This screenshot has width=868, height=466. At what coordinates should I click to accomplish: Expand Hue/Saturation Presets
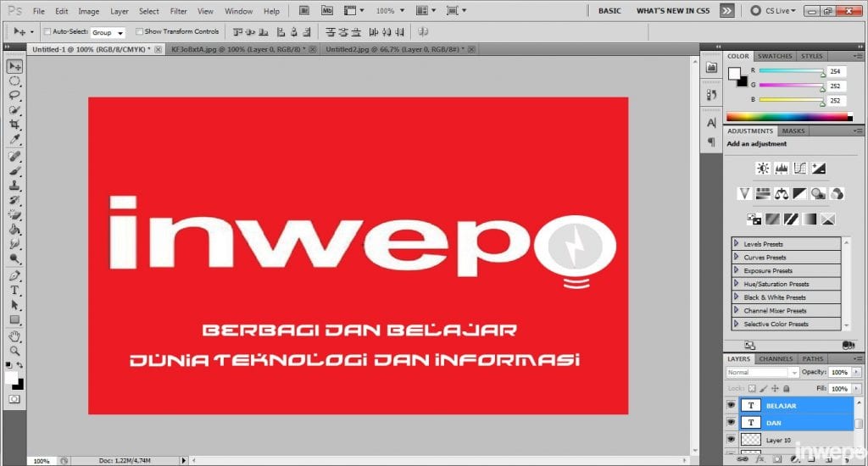(x=737, y=283)
